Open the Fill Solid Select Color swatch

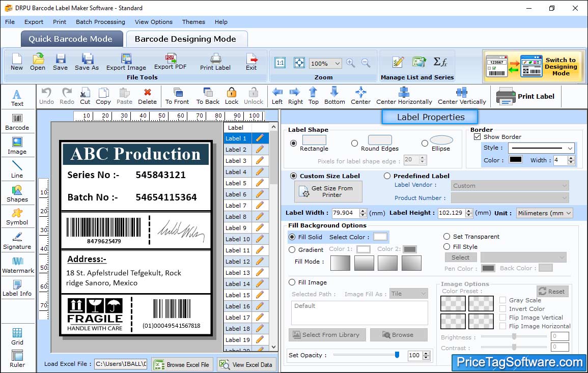click(380, 237)
